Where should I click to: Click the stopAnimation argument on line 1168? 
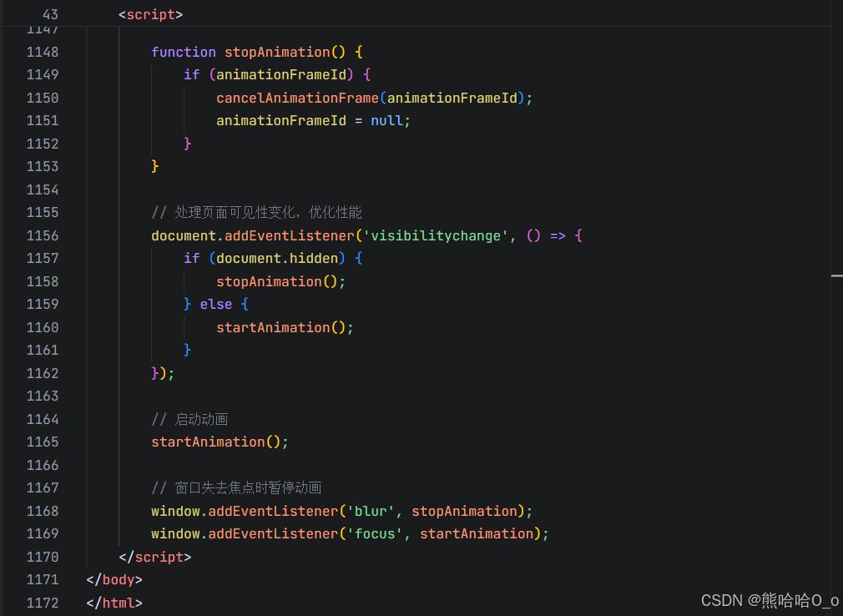464,511
